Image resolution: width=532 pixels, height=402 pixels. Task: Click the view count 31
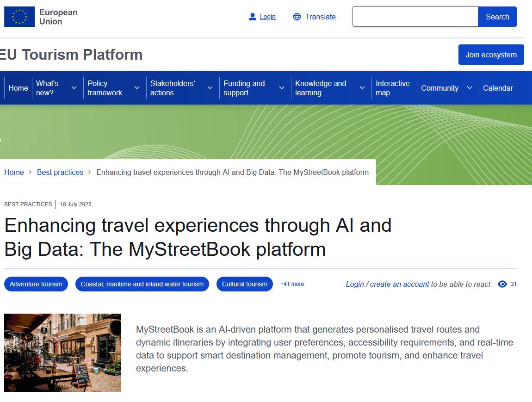[513, 284]
